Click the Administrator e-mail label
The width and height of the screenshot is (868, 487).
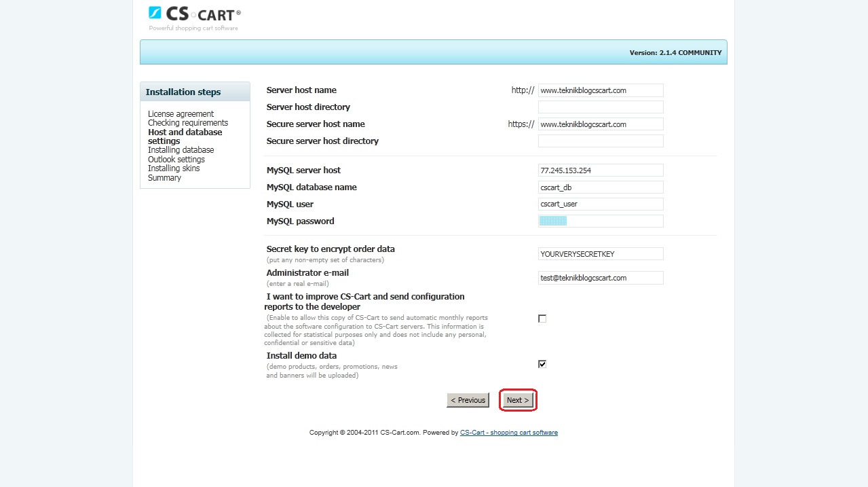click(x=307, y=273)
